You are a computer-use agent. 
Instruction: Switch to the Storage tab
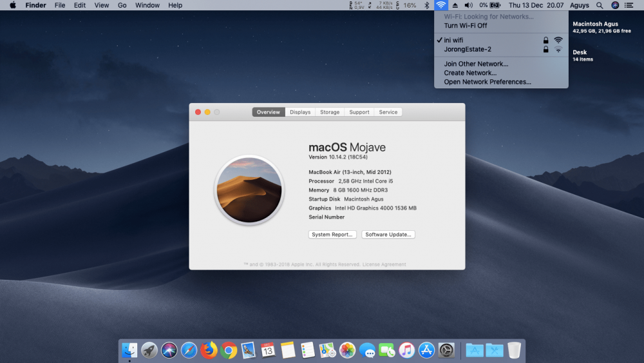tap(330, 112)
